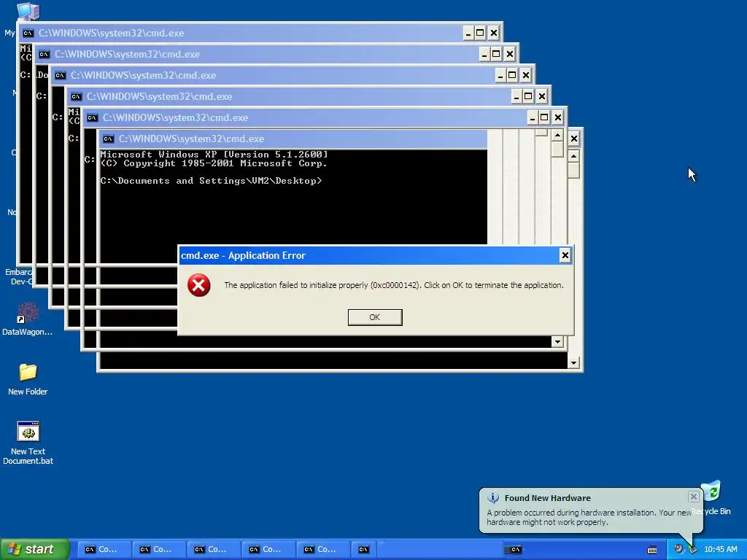
Task: Click the rearmost cmd window's title bar icon
Action: [28, 34]
